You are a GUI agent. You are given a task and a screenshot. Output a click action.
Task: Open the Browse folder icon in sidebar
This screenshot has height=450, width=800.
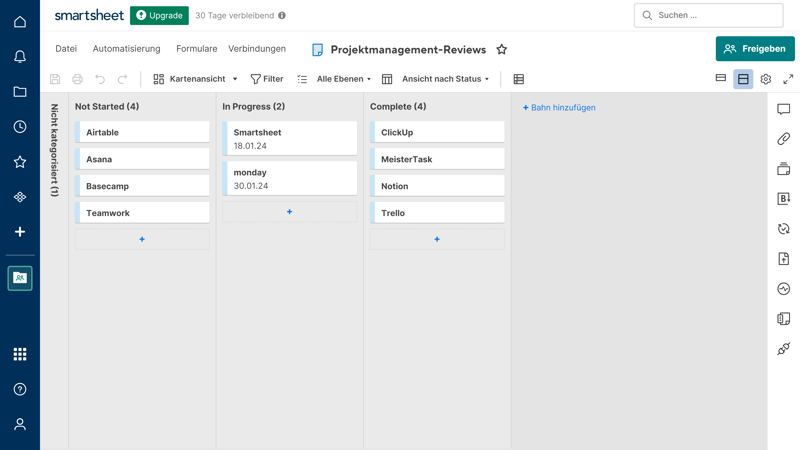[20, 92]
